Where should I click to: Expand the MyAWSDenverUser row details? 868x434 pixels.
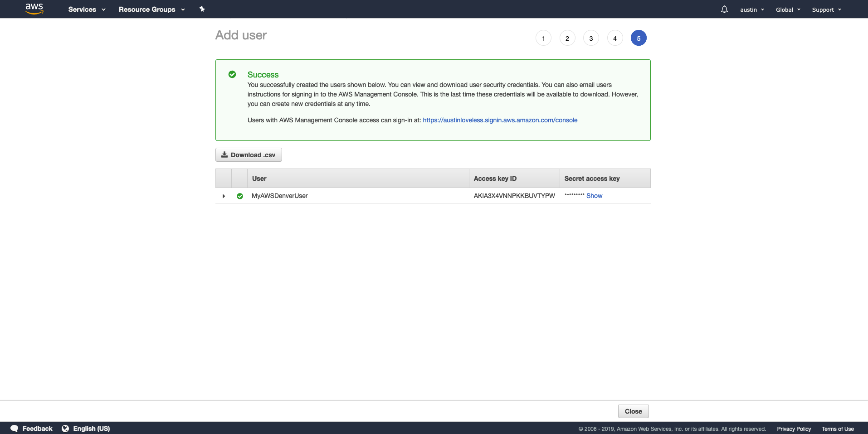click(223, 196)
